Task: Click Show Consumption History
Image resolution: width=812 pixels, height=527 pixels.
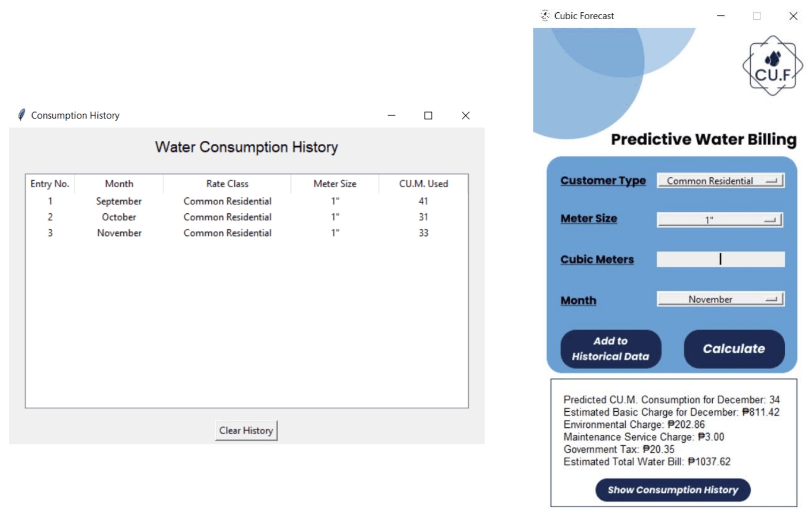Action: point(672,490)
